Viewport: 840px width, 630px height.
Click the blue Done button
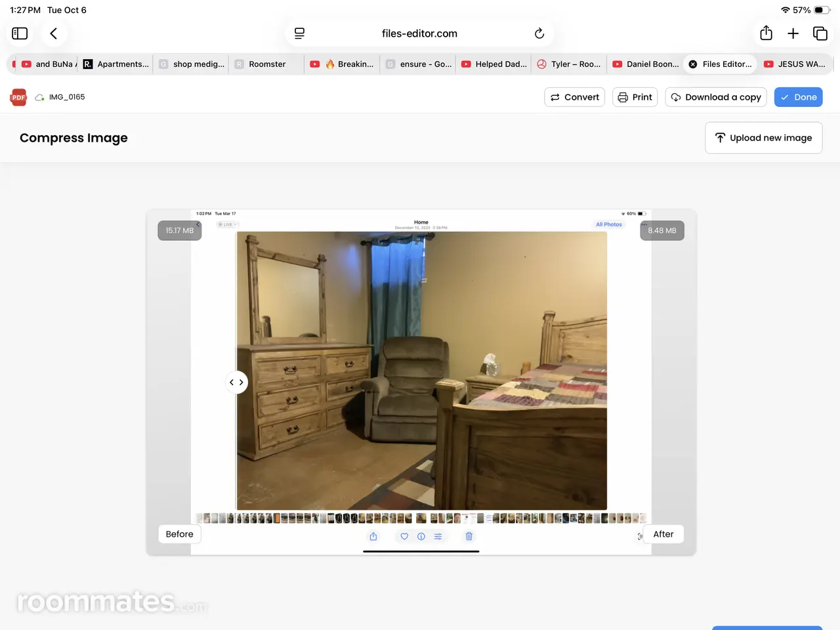point(799,97)
